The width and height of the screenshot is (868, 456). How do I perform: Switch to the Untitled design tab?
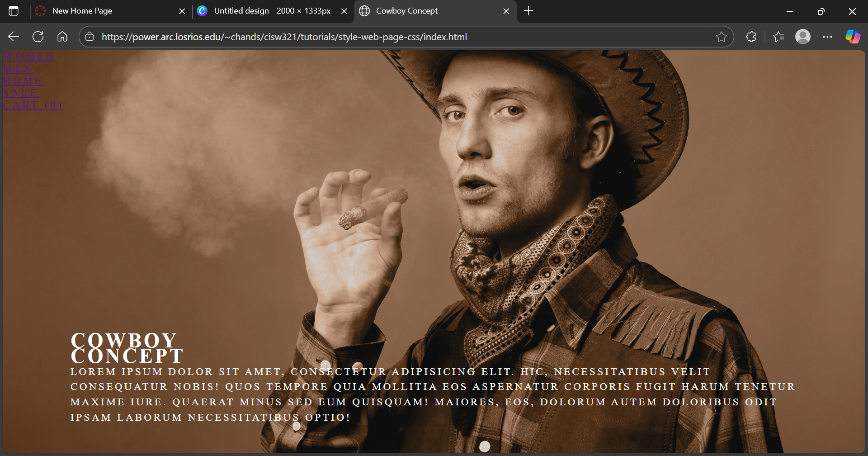271,11
